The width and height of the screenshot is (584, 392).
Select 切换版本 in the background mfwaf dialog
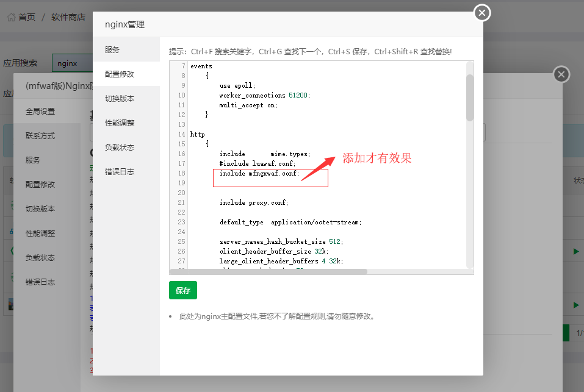point(47,209)
